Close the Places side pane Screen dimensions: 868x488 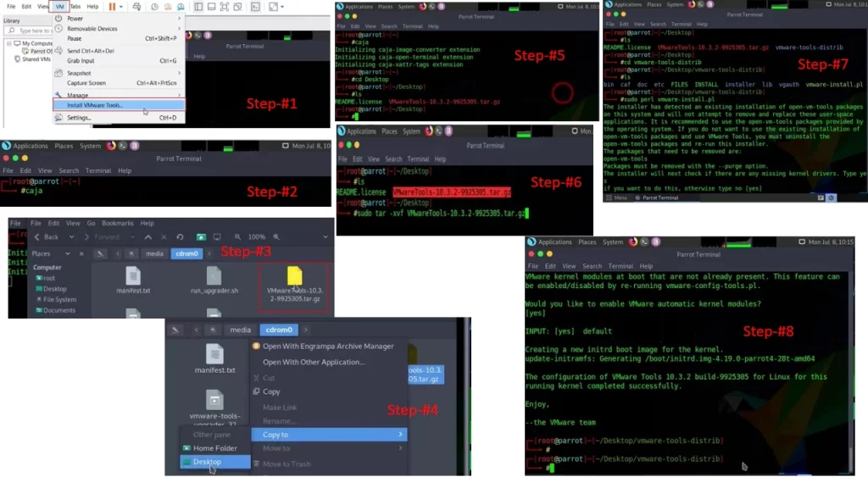click(81, 253)
